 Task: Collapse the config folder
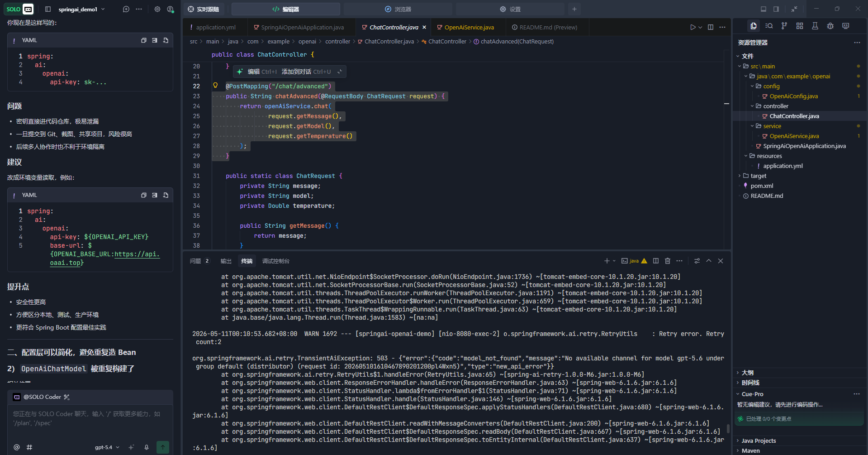[x=752, y=86]
